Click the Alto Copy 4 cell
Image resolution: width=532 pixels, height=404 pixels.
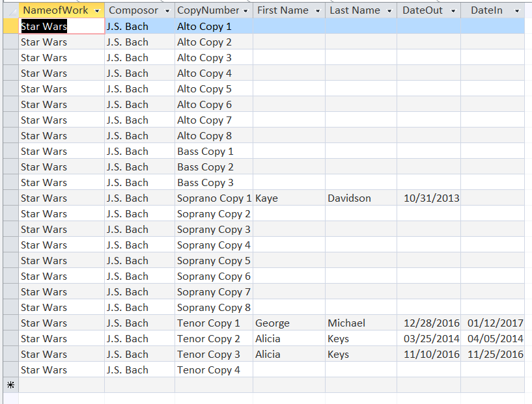[214, 74]
